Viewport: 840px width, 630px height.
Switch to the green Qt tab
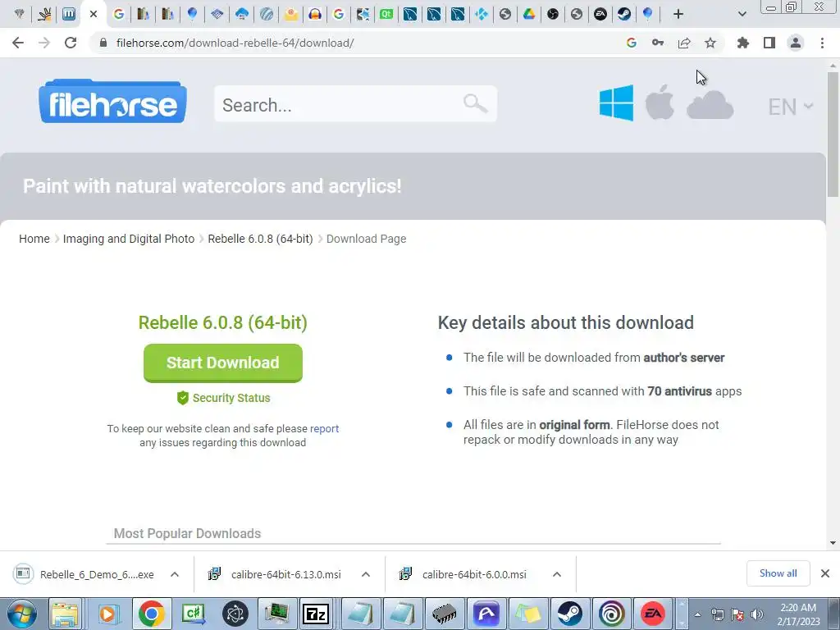(386, 15)
